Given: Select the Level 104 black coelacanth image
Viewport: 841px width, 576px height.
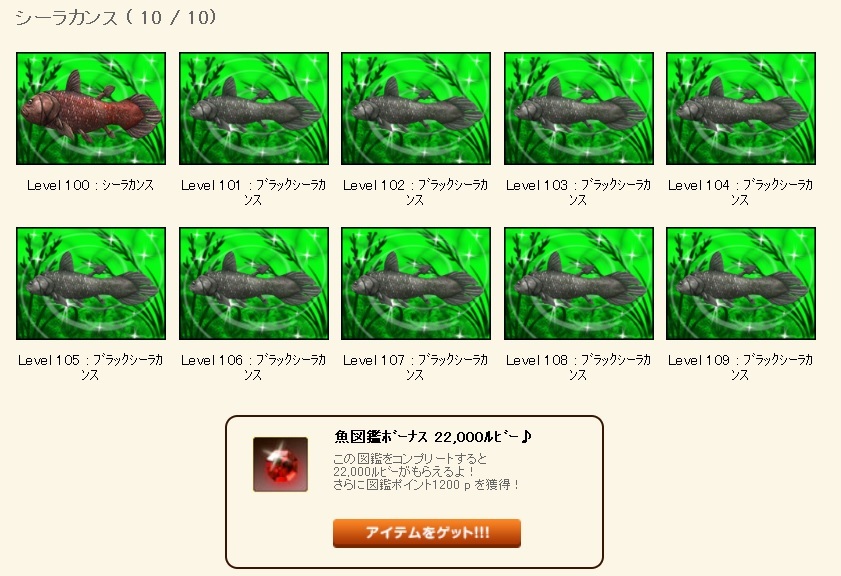Looking at the screenshot, I should [741, 108].
